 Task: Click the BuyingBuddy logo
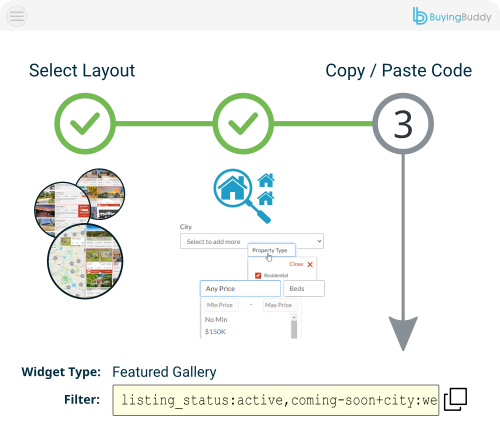point(452,16)
